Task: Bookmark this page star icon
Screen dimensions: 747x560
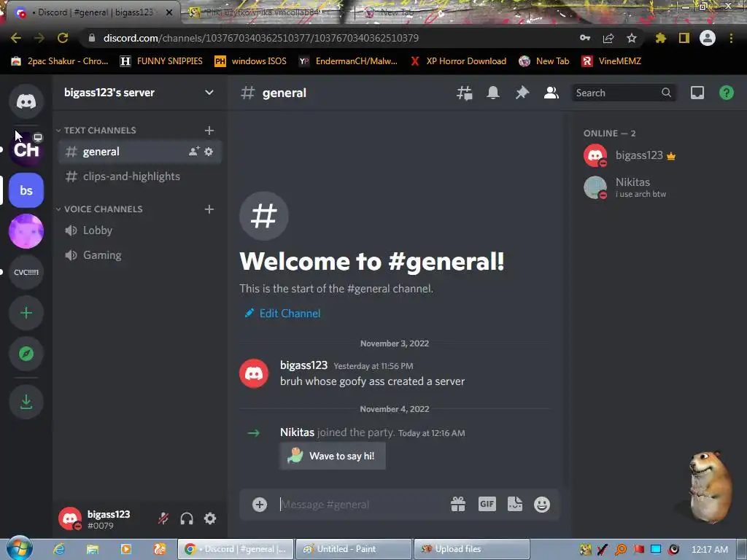Action: (x=632, y=38)
